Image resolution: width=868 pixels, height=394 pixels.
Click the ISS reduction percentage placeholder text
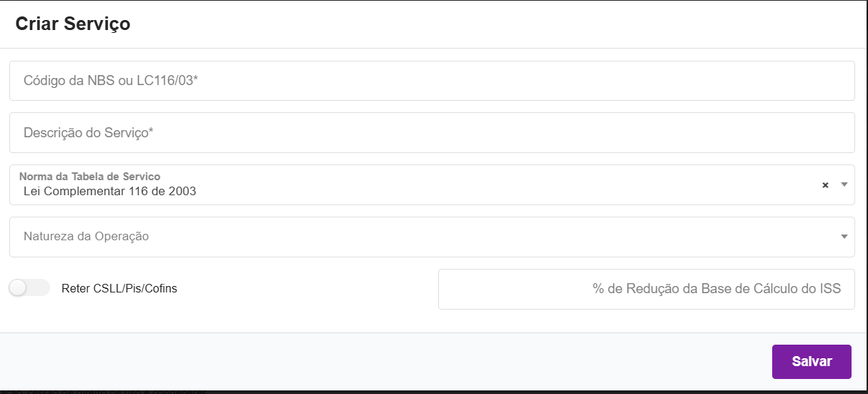click(x=716, y=289)
